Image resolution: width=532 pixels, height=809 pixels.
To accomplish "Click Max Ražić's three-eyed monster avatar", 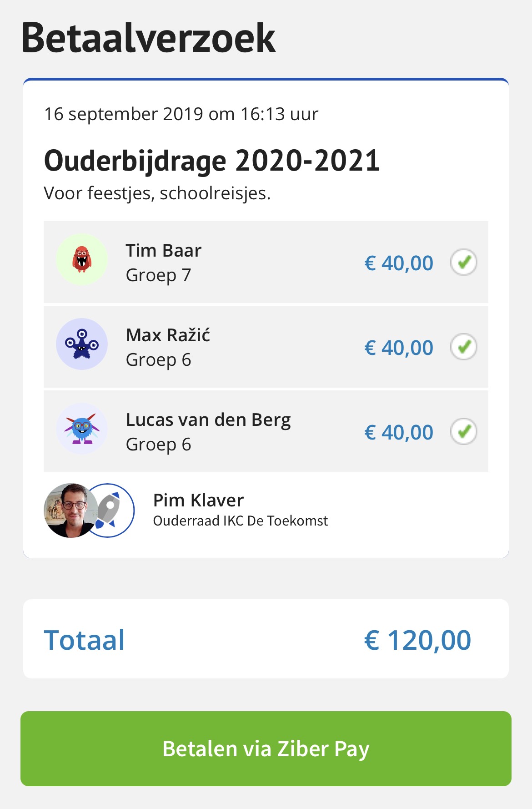I will coord(82,344).
